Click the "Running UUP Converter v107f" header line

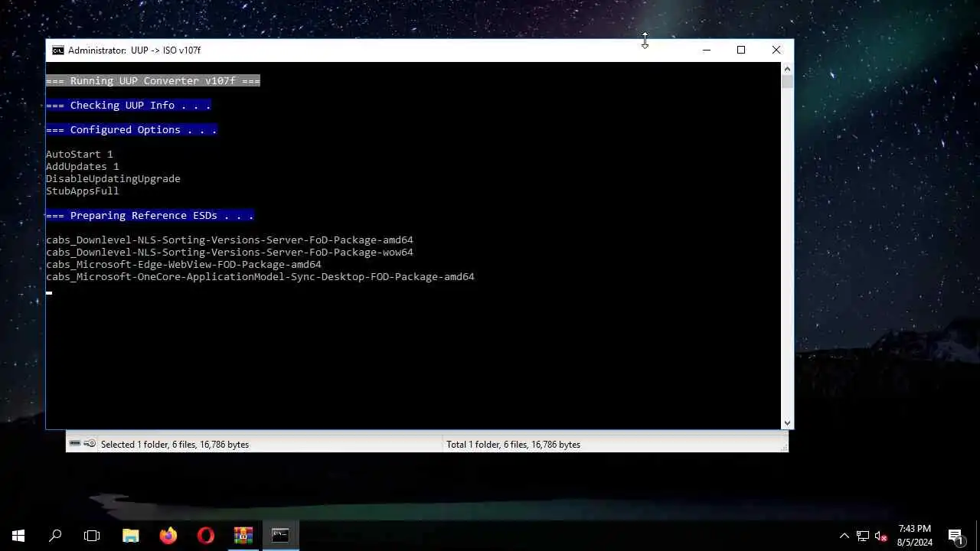click(153, 81)
